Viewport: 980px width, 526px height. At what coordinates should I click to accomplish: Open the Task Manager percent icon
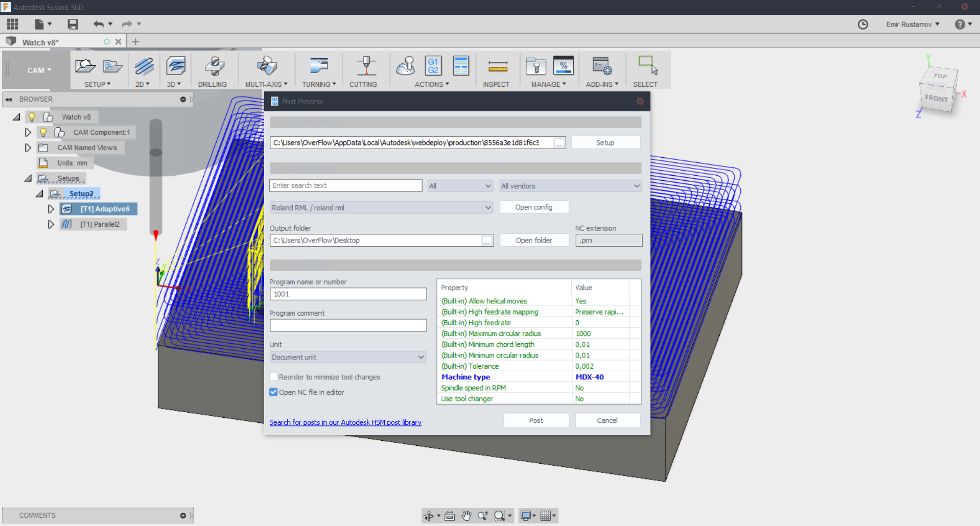coord(564,66)
